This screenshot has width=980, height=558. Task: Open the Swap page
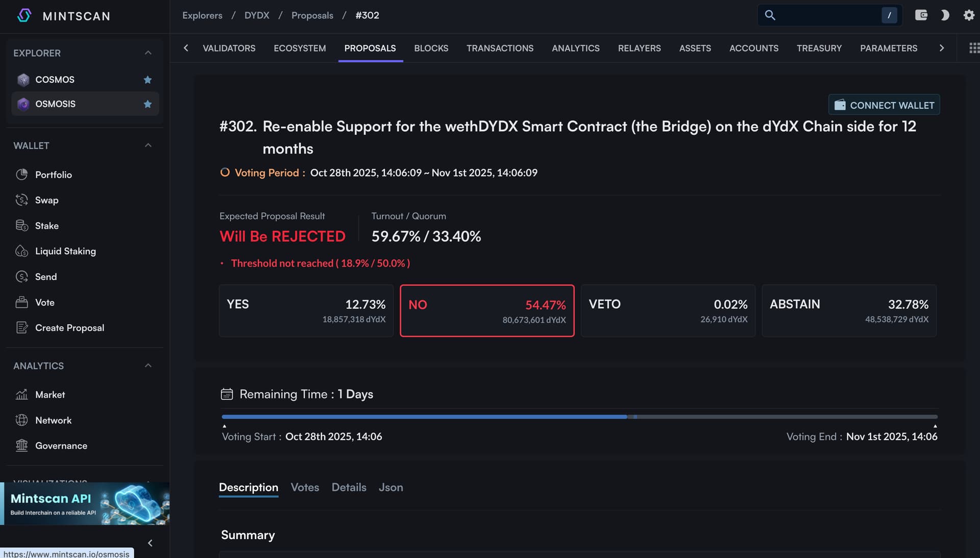[46, 200]
